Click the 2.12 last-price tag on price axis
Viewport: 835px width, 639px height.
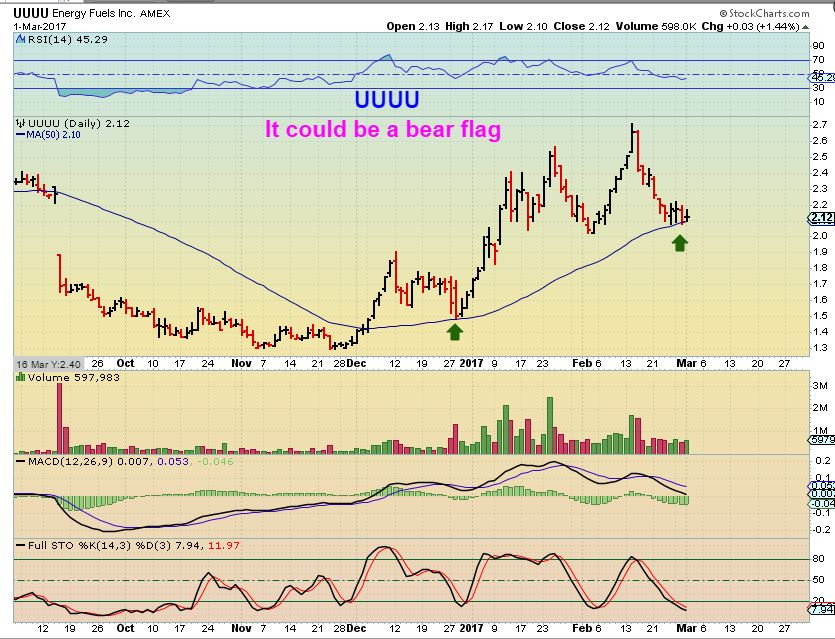click(822, 217)
